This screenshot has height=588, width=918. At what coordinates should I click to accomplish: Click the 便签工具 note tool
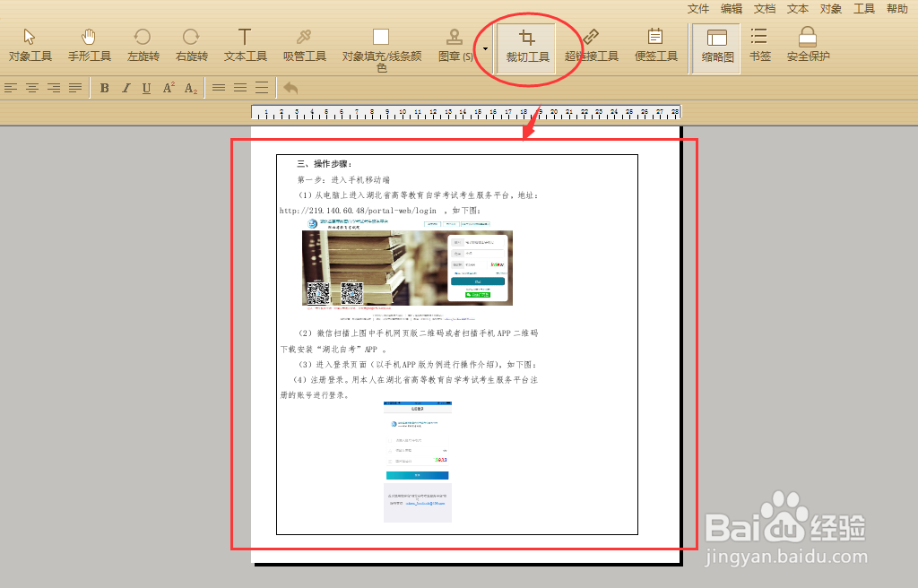tap(655, 45)
